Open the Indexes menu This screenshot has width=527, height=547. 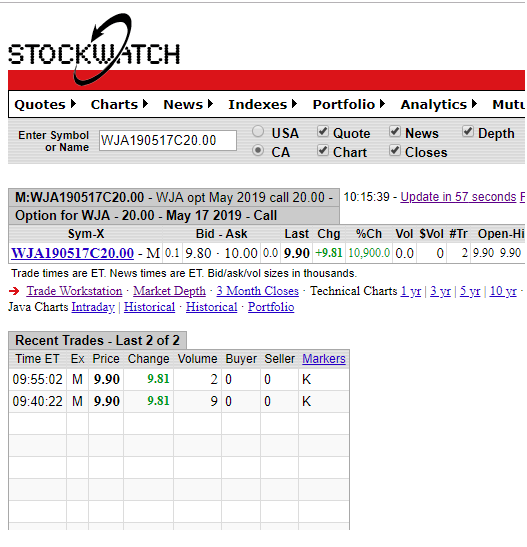tap(257, 105)
